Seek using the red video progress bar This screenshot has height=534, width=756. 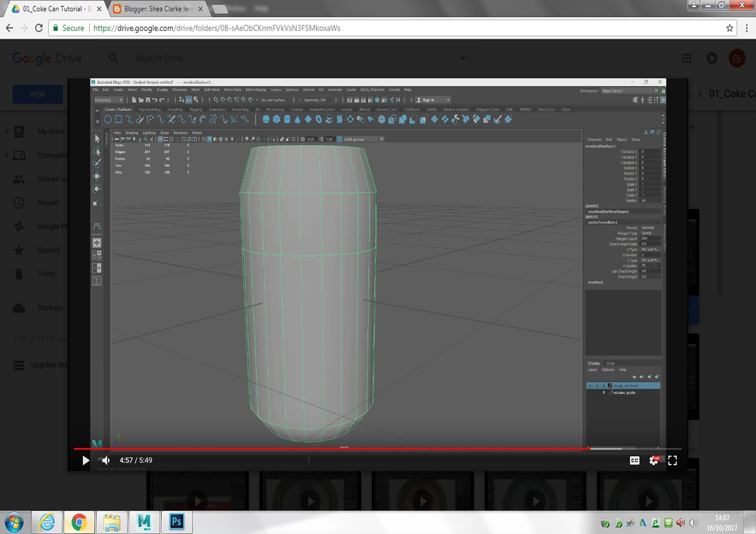pos(331,447)
